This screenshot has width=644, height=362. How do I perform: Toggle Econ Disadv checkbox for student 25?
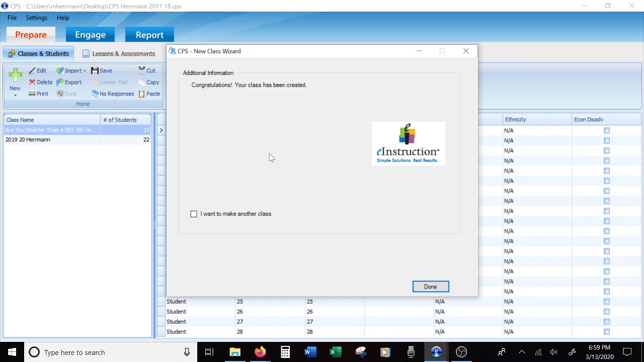[607, 302]
